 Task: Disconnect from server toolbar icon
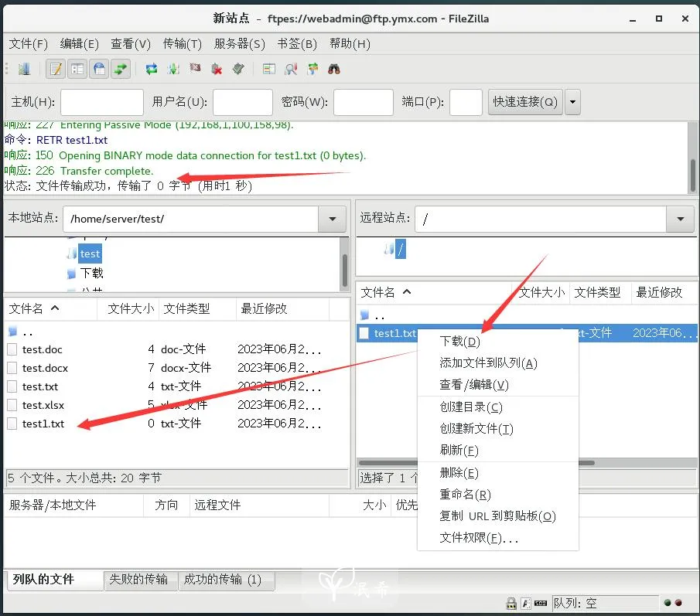217,69
